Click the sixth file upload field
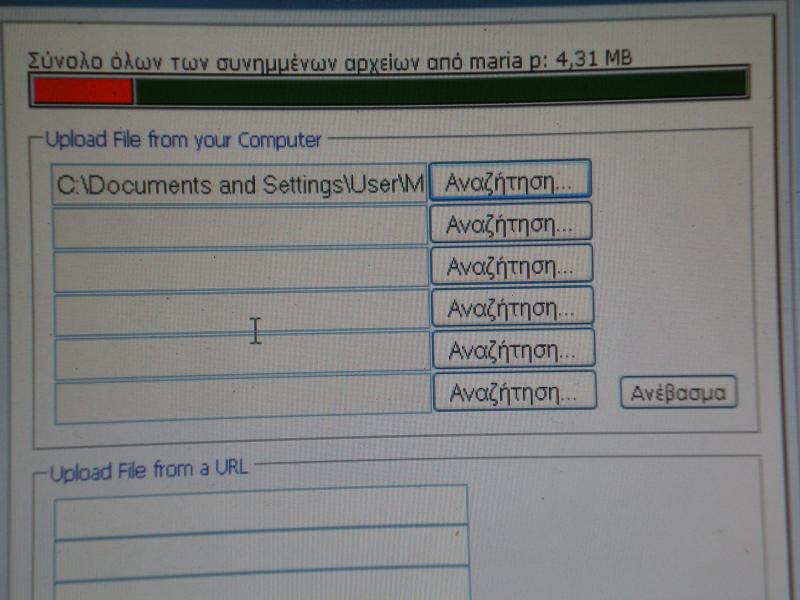The height and width of the screenshot is (600, 800). pos(244,400)
